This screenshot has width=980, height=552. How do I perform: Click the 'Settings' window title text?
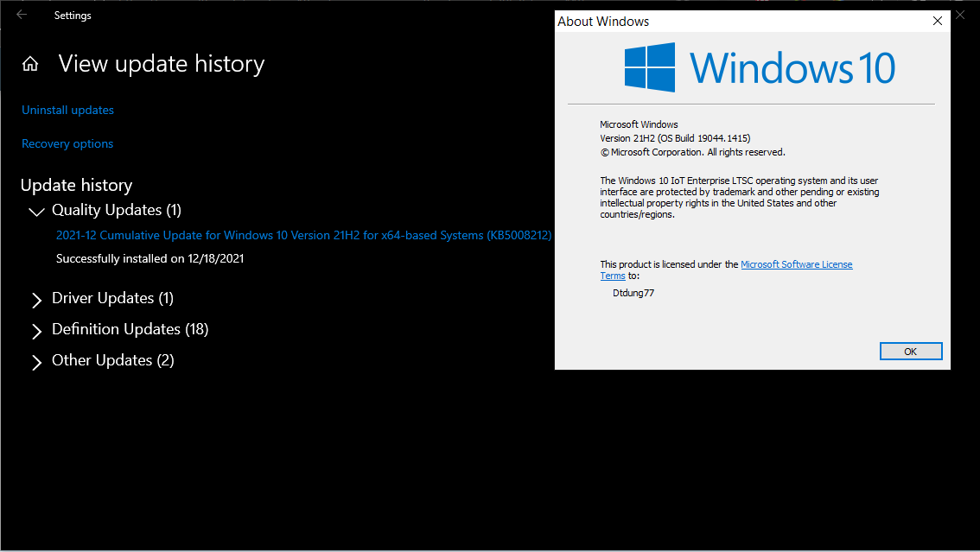pyautogui.click(x=73, y=15)
